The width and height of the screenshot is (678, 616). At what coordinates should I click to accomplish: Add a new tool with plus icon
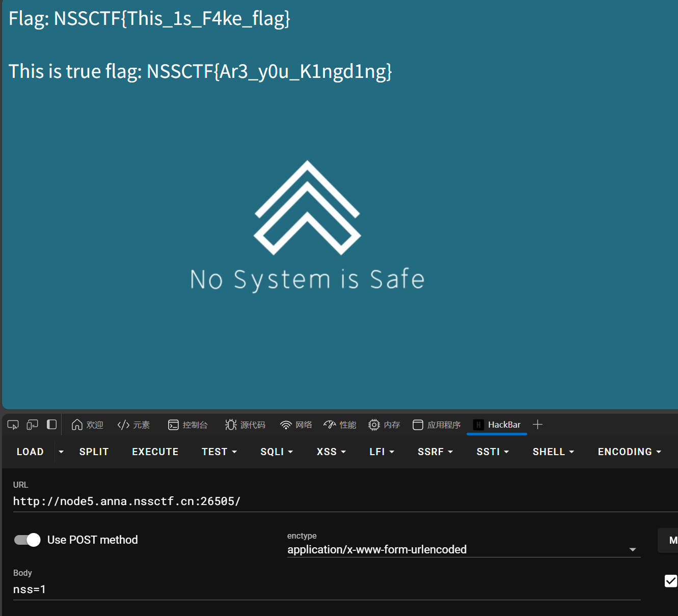(537, 425)
